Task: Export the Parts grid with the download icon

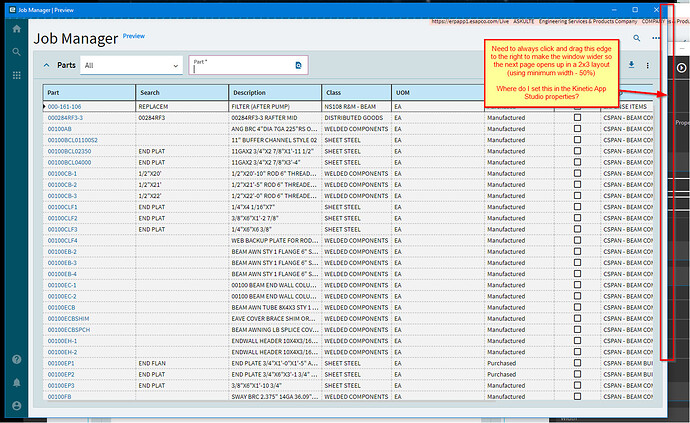Action: coord(631,65)
